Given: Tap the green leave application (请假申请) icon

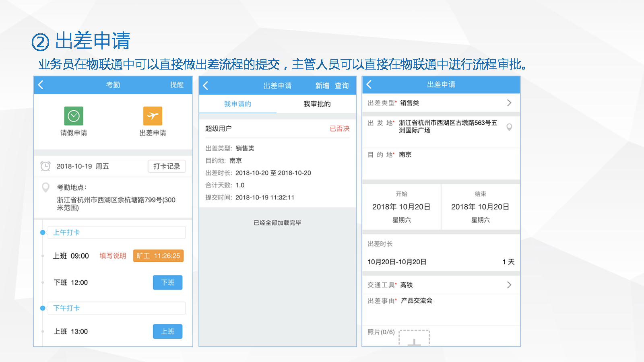Looking at the screenshot, I should (x=74, y=116).
